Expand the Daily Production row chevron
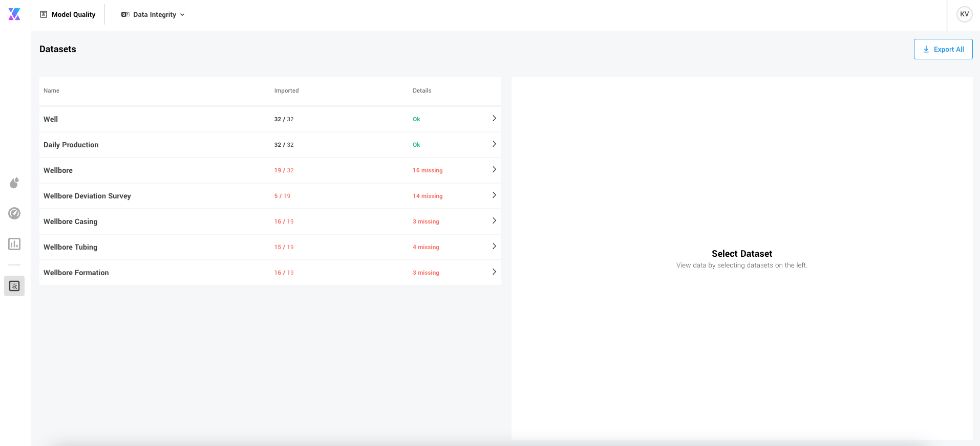 494,144
